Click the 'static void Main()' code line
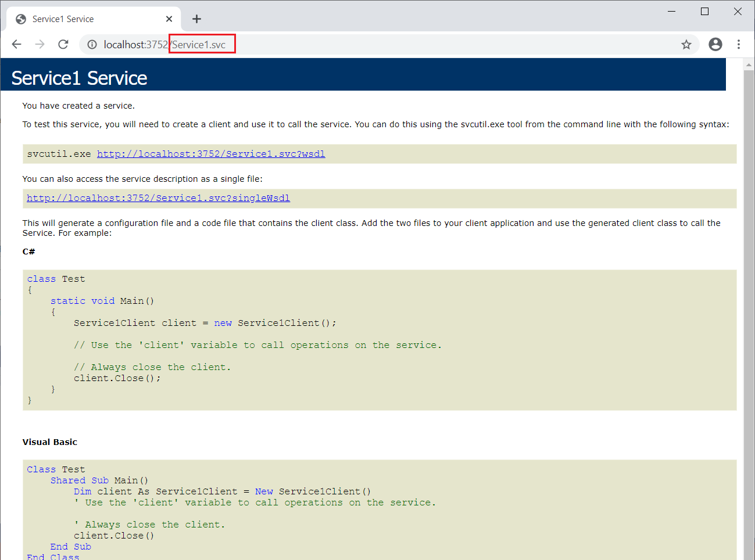This screenshot has height=560, width=755. pyautogui.click(x=102, y=301)
